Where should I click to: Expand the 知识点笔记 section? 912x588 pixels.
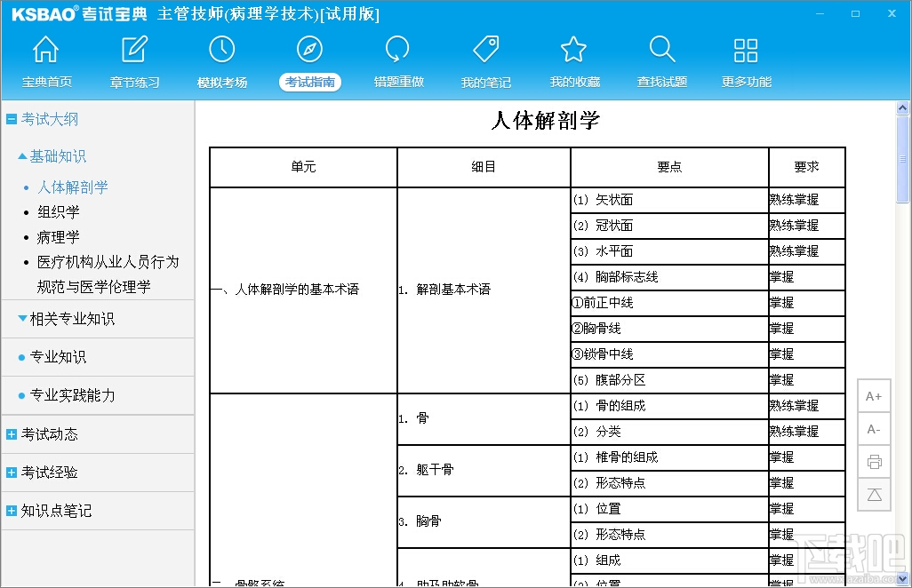11,511
